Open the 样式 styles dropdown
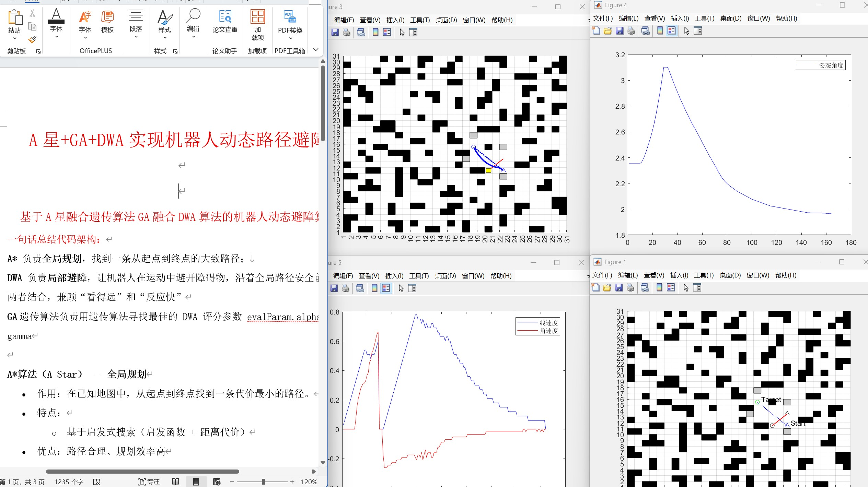The height and width of the screenshot is (487, 868). 165,37
